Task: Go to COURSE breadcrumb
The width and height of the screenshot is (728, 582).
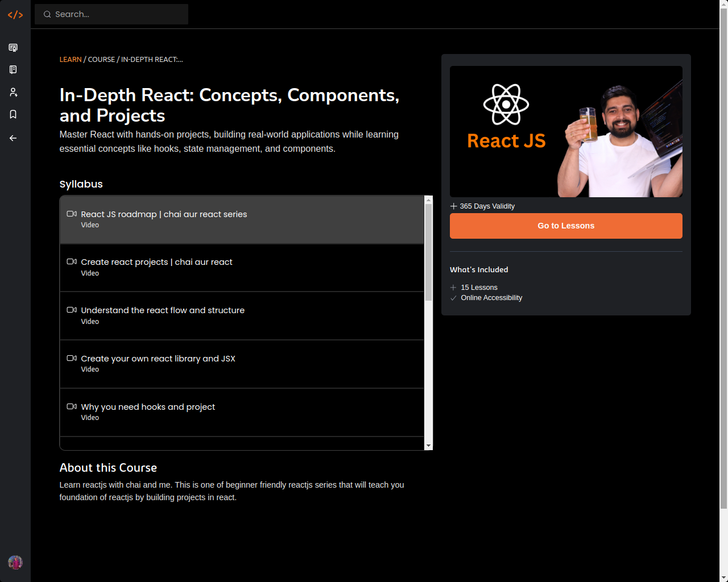Action: [x=101, y=59]
